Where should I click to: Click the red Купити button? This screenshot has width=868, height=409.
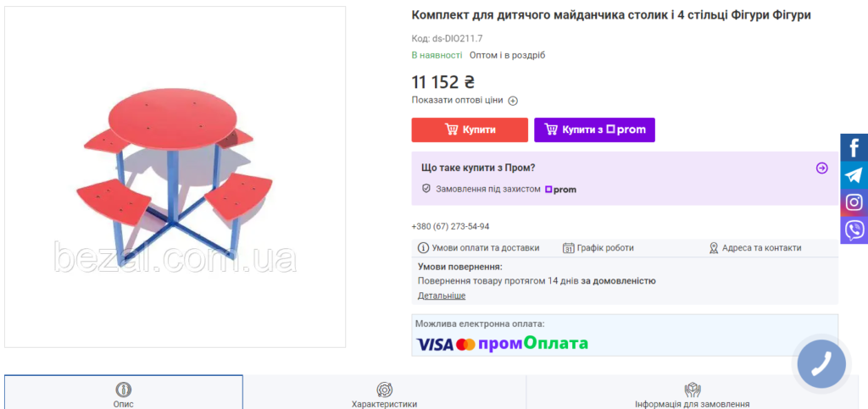click(470, 130)
